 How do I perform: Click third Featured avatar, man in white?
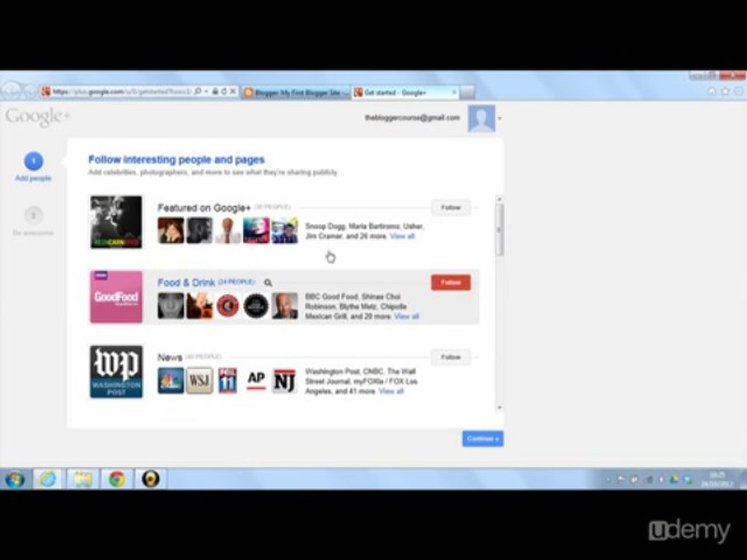228,230
